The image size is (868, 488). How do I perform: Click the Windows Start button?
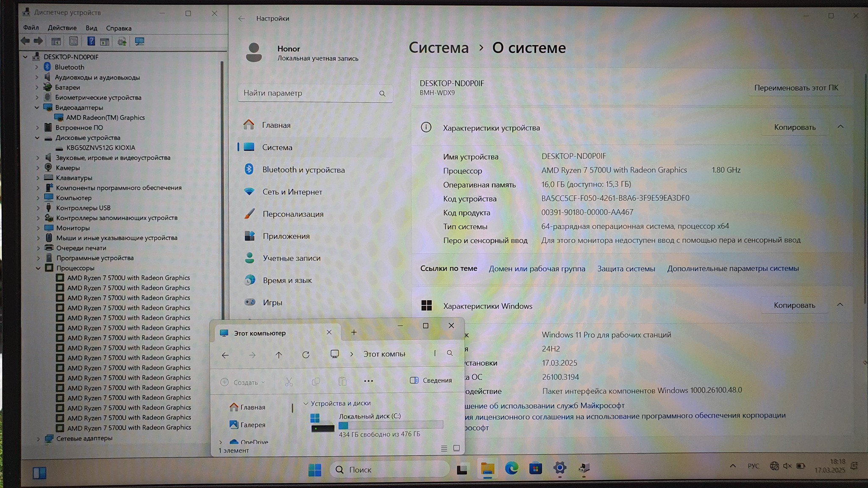tap(315, 469)
